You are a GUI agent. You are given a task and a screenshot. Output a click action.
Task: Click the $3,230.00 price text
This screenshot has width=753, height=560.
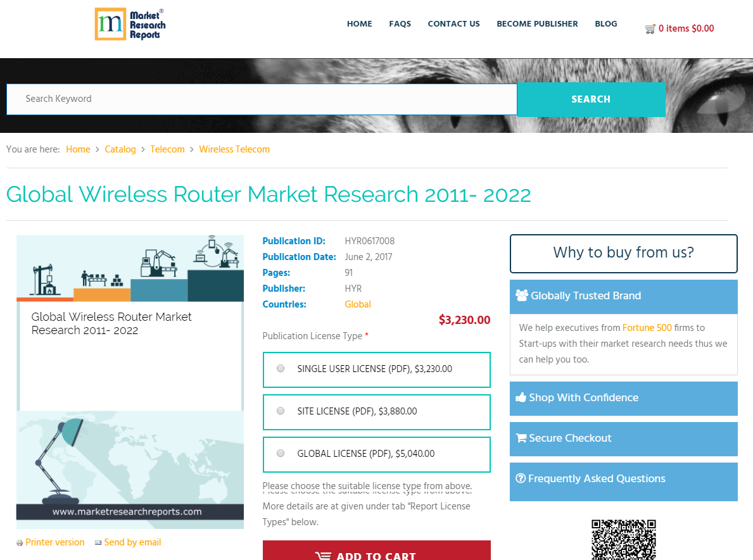pos(464,320)
